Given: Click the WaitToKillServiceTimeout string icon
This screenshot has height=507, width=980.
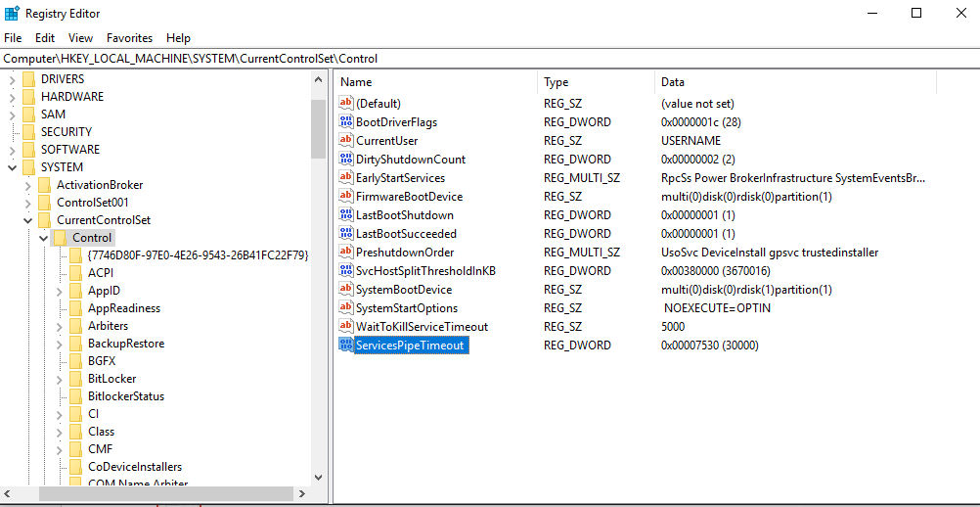Looking at the screenshot, I should [x=345, y=326].
